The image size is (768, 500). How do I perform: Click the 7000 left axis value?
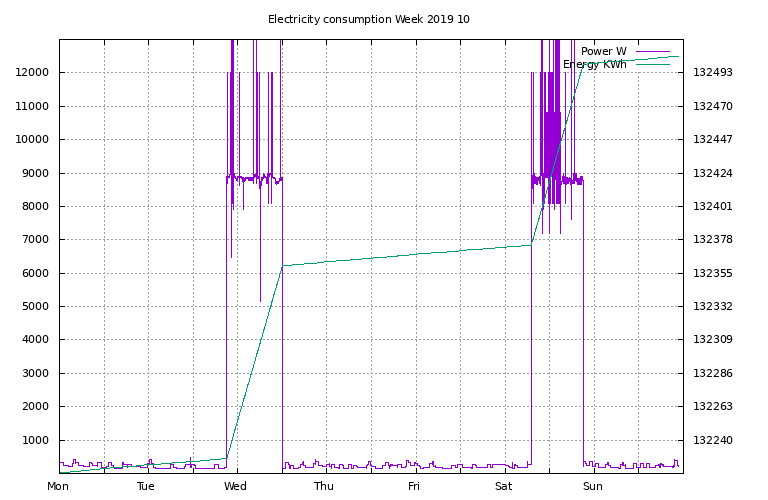(35, 239)
